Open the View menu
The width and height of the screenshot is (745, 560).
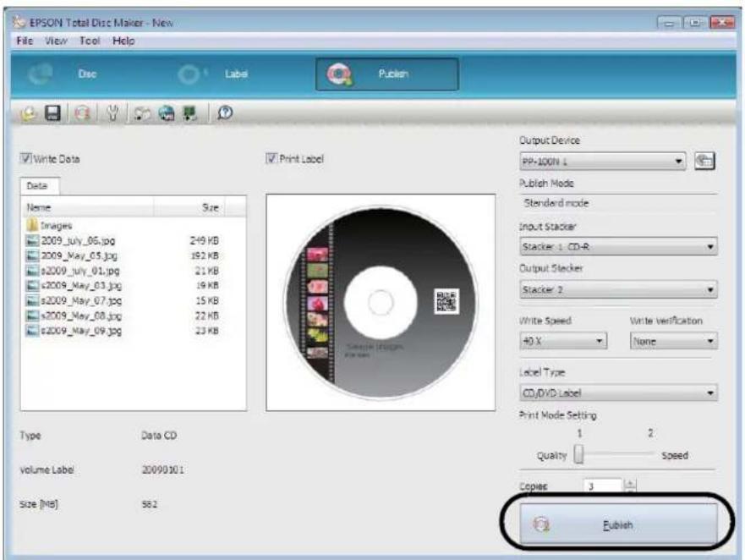(56, 41)
